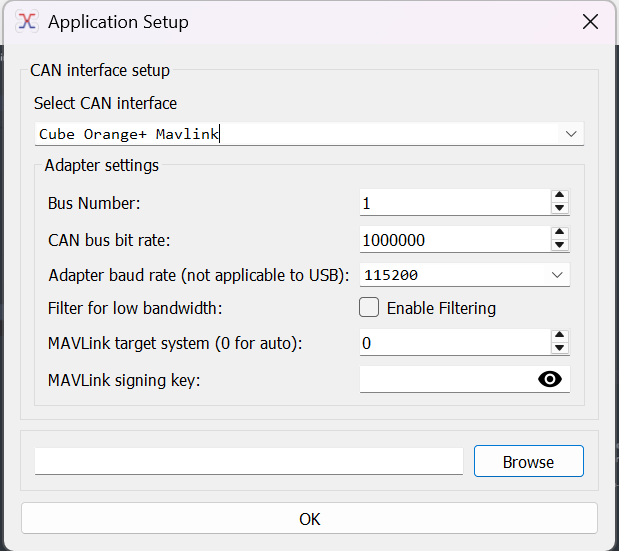The image size is (619, 551).
Task: Click the CAN bus bit rate field
Action: (455, 240)
